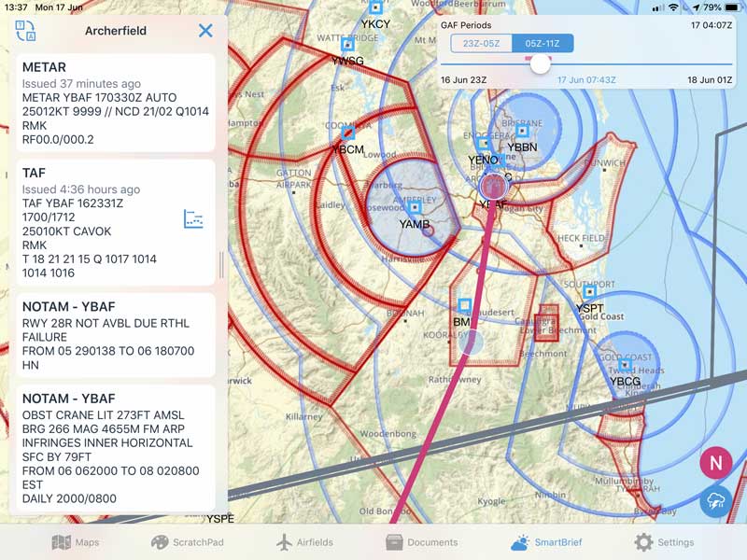Tap the YKCY airport marker
Image resolution: width=747 pixels, height=560 pixels.
click(376, 7)
